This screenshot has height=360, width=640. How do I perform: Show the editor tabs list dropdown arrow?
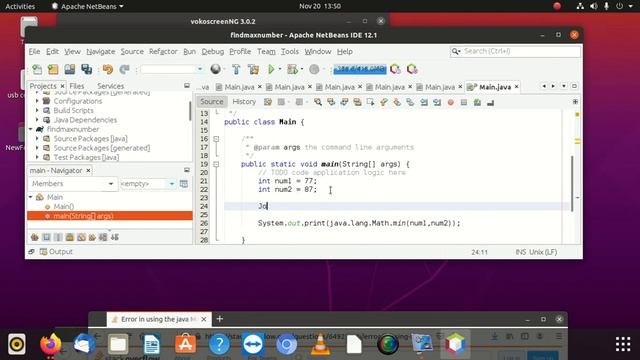click(x=564, y=86)
